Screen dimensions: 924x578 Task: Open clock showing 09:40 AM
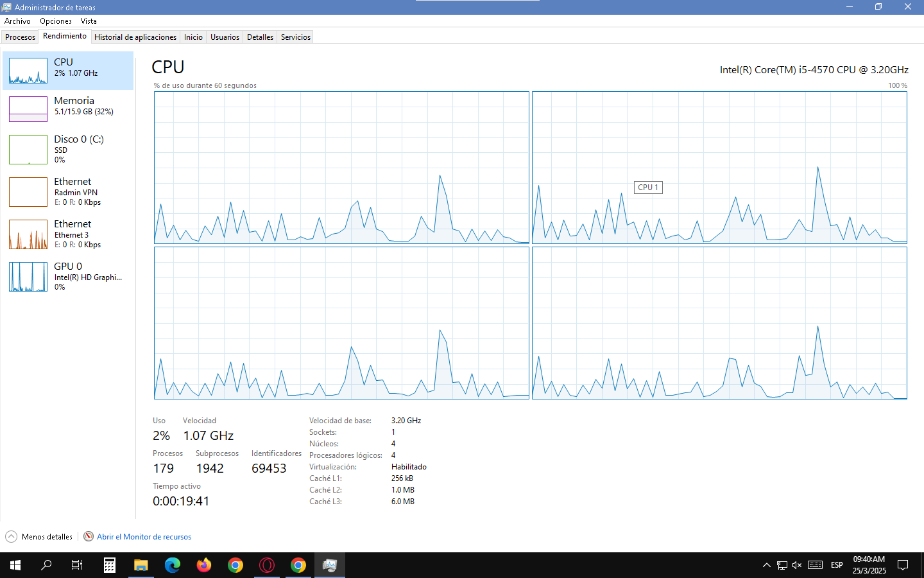click(x=869, y=565)
